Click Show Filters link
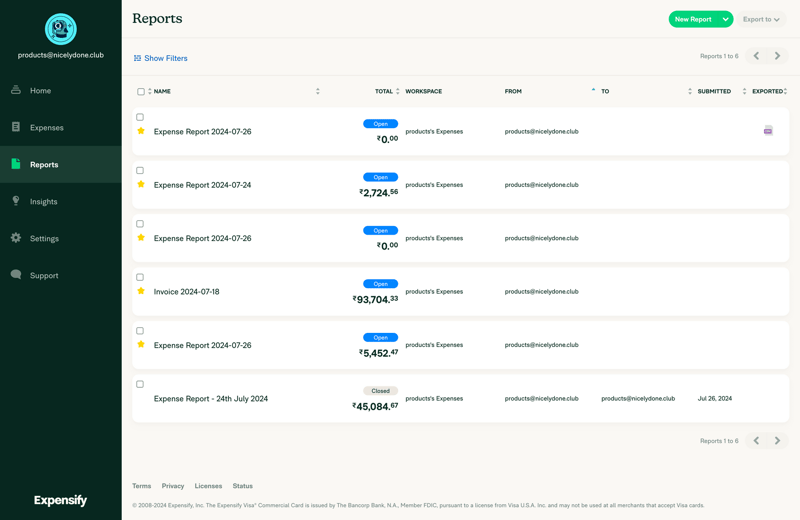The image size is (800, 520). [x=166, y=58]
